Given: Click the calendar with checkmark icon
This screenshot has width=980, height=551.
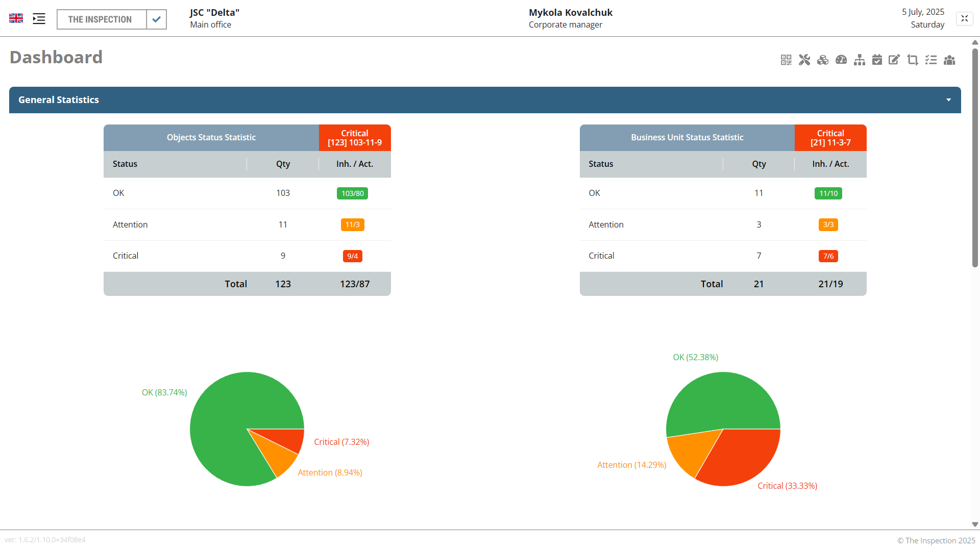Looking at the screenshot, I should point(877,60).
